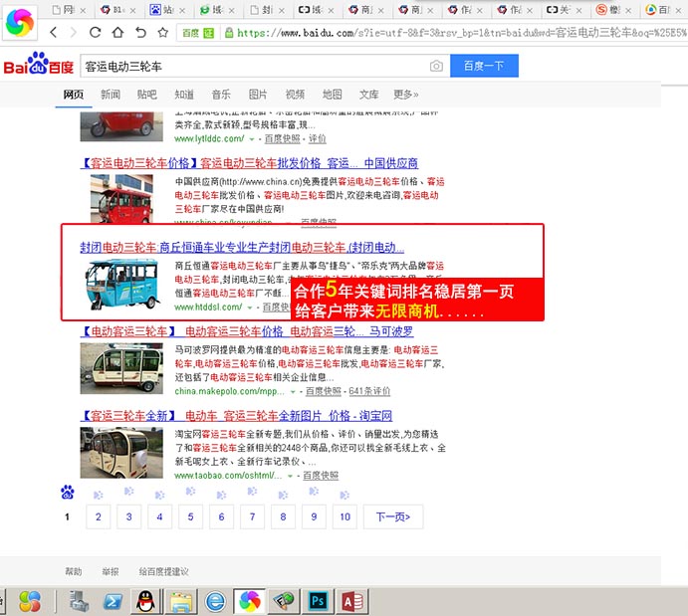Open result 【电动客运三轮车】 马可波罗

247,331
